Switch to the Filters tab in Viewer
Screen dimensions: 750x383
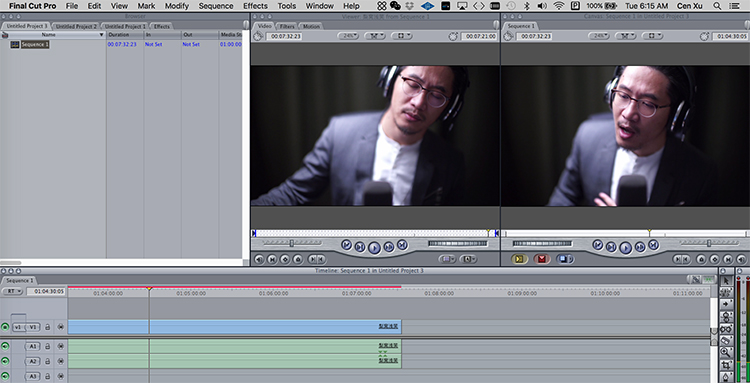(x=287, y=26)
